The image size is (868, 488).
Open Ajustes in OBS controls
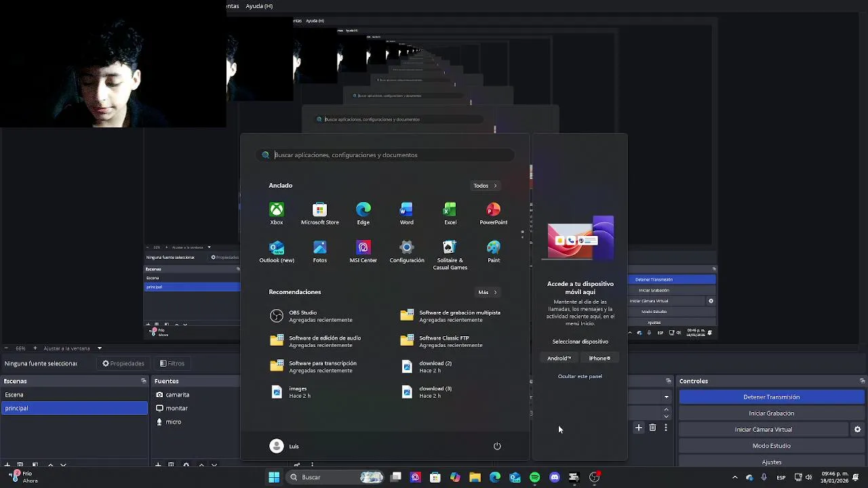(x=772, y=462)
